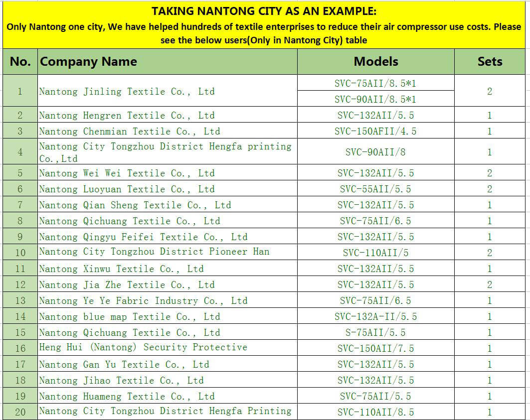
Task: Click the Sets value for Nantong Jia Zhe Textile
Action: (x=490, y=284)
